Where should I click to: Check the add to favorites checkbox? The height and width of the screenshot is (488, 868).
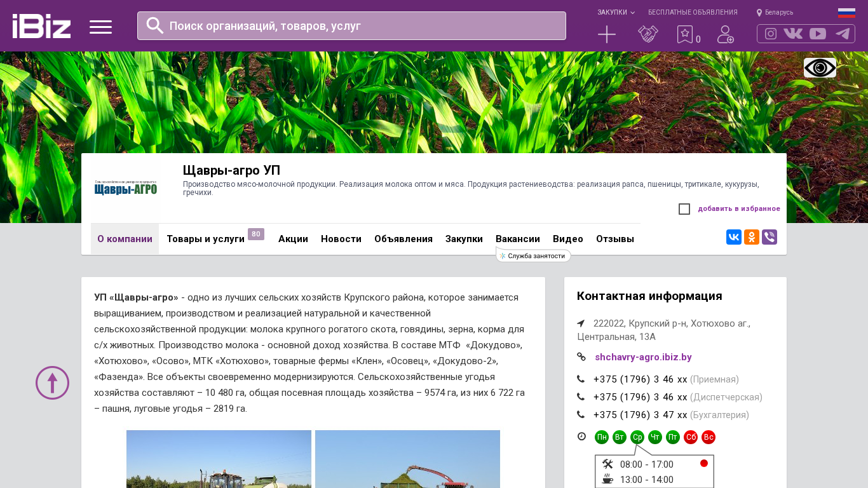(684, 209)
